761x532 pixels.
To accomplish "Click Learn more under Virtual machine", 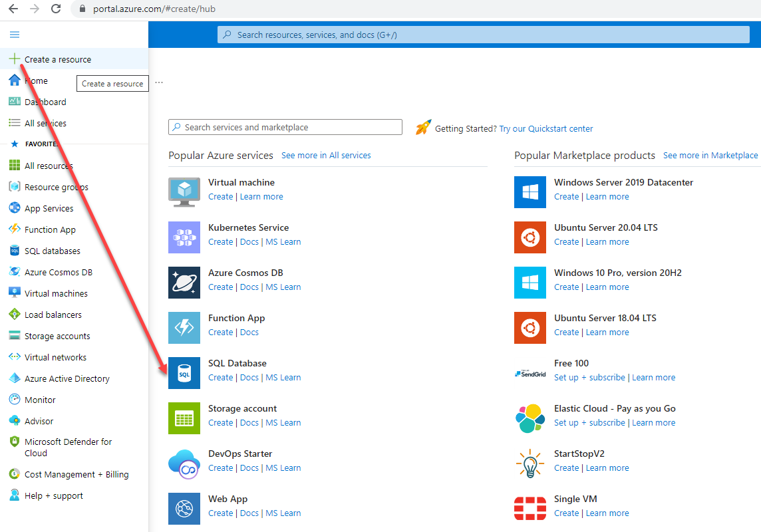I will pos(261,196).
